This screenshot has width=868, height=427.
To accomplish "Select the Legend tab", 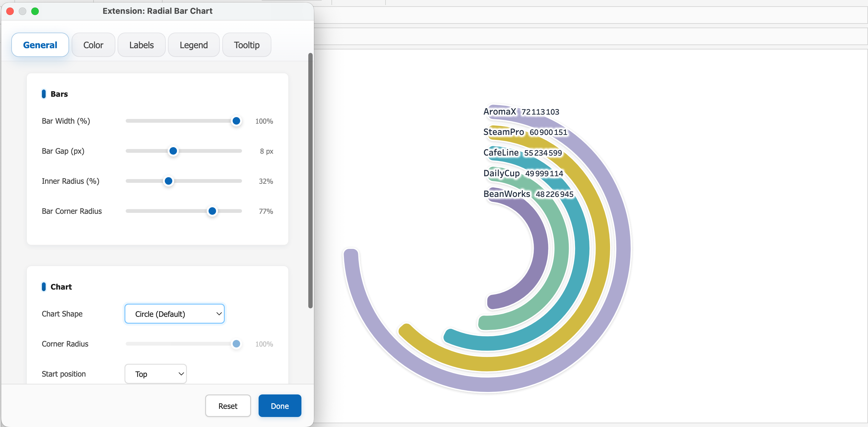I will (x=194, y=45).
